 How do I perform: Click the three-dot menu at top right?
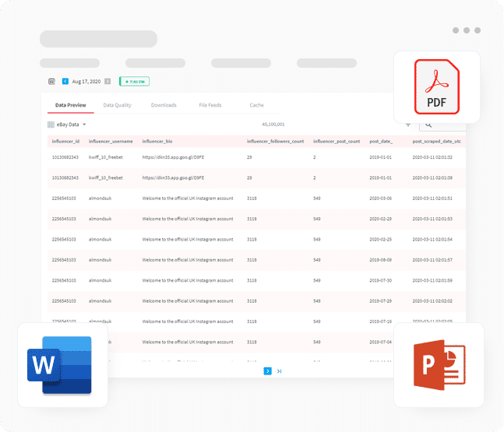tap(467, 30)
